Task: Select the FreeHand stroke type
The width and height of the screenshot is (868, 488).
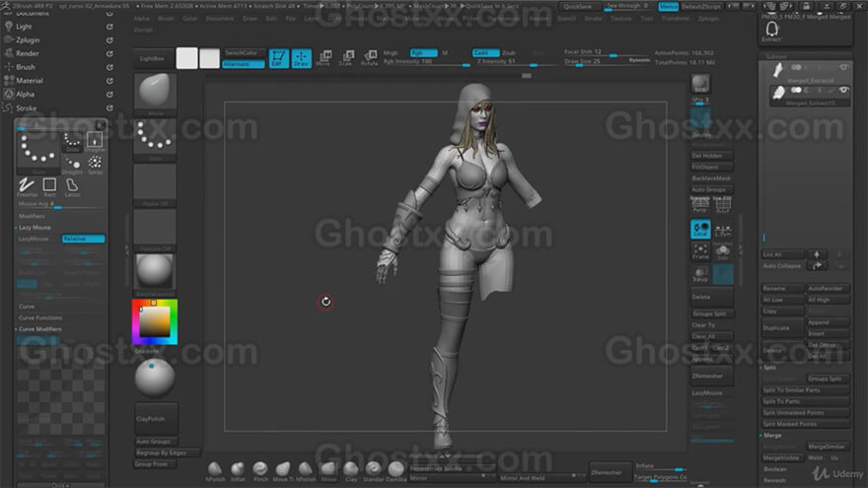Action: pos(26,186)
